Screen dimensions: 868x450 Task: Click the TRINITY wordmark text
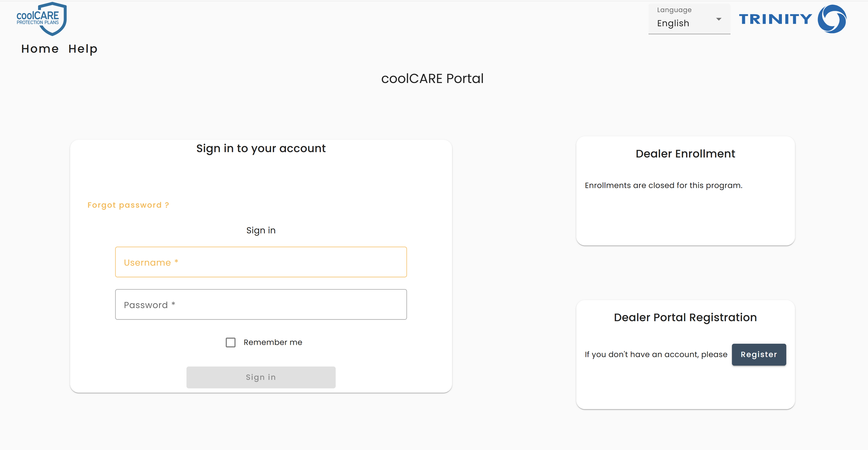pos(775,19)
